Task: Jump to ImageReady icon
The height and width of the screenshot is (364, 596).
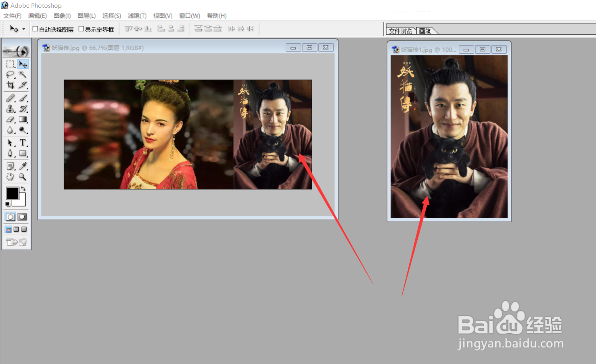Action: coord(16,242)
